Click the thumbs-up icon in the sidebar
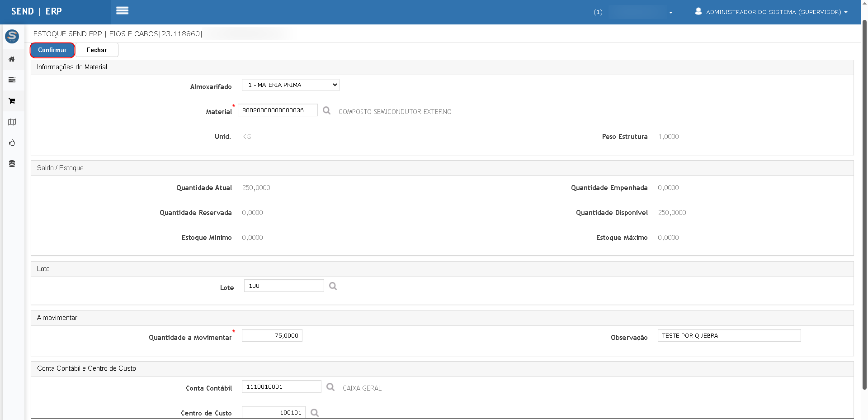The height and width of the screenshot is (420, 868). point(12,143)
